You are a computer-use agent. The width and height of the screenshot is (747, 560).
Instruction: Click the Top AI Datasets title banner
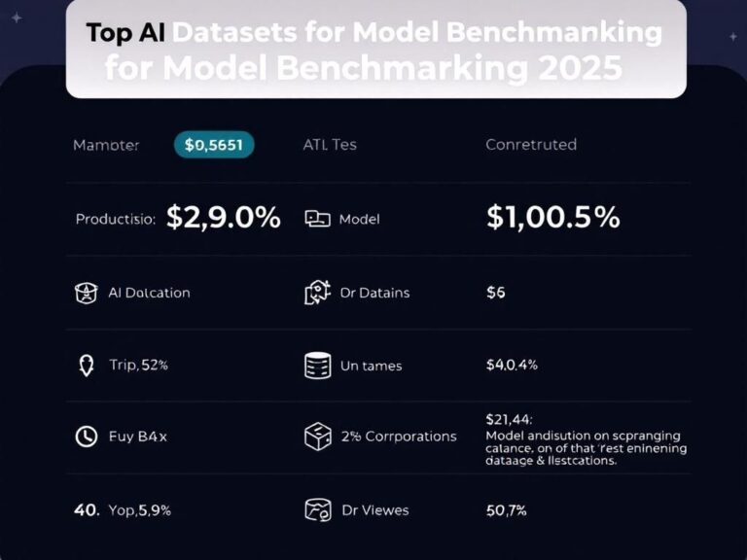click(375, 49)
